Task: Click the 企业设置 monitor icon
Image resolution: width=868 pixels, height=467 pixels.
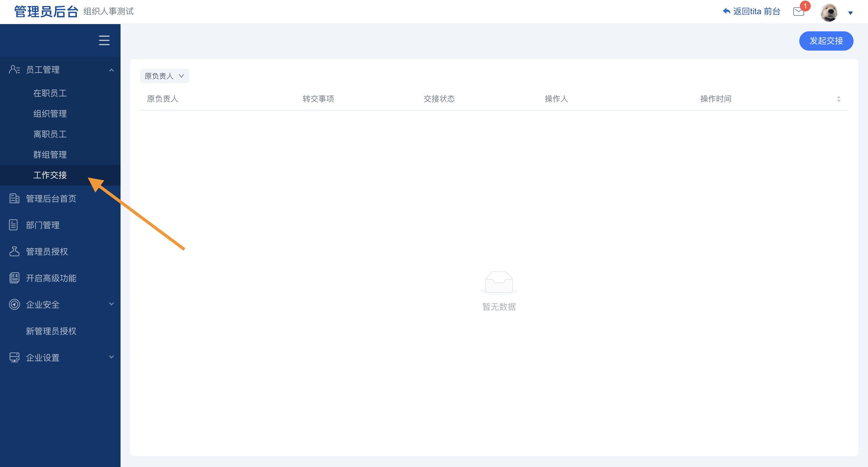Action: point(14,358)
